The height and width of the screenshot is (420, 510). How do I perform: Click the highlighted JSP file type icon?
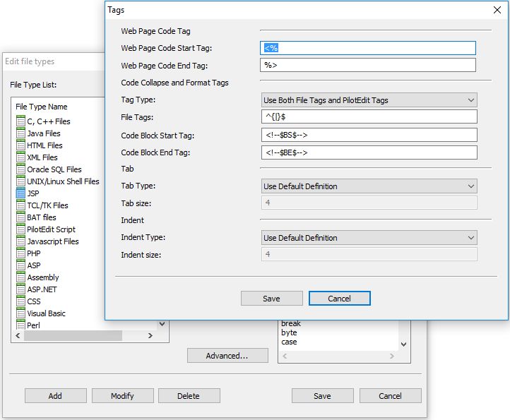point(20,193)
